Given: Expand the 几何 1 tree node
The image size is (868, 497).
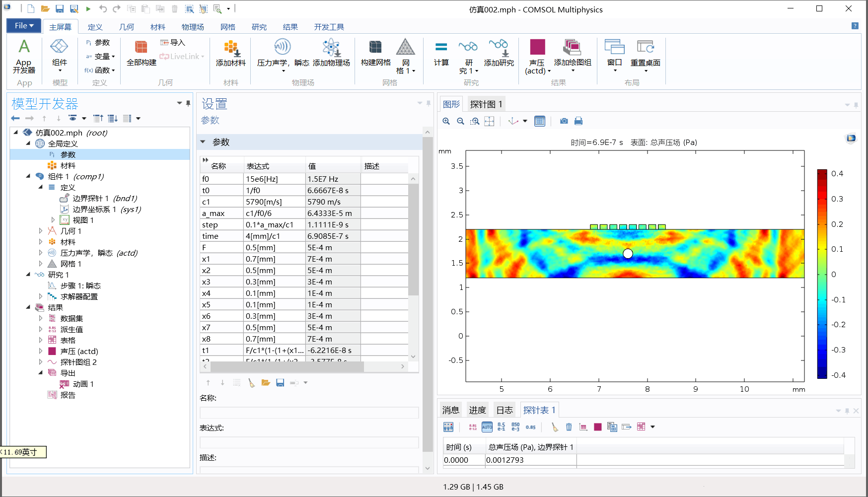Looking at the screenshot, I should [41, 231].
